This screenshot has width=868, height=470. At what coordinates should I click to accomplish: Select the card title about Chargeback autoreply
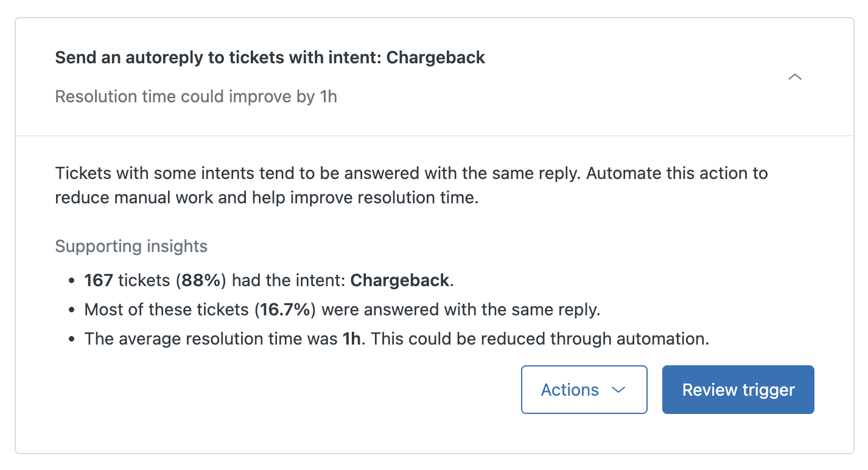pos(270,58)
